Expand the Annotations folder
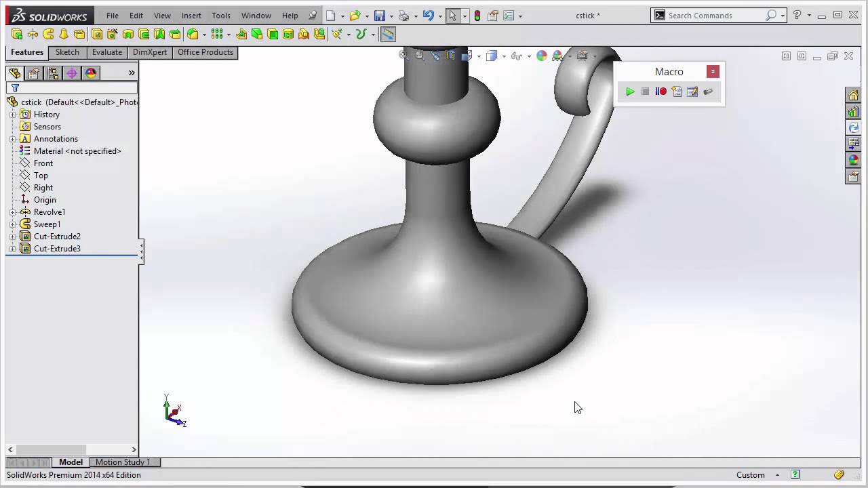The height and width of the screenshot is (488, 868). coord(12,139)
